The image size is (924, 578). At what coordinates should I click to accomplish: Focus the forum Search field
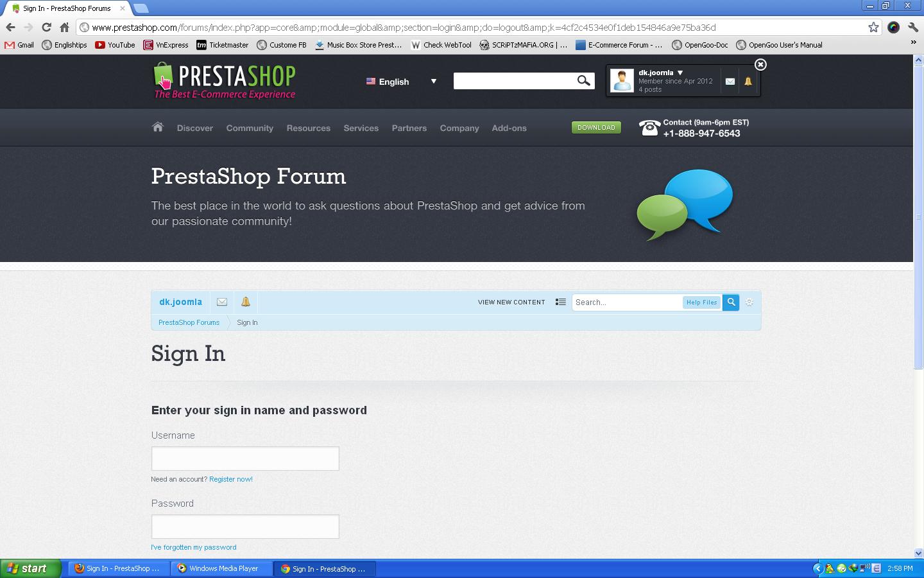click(x=627, y=302)
